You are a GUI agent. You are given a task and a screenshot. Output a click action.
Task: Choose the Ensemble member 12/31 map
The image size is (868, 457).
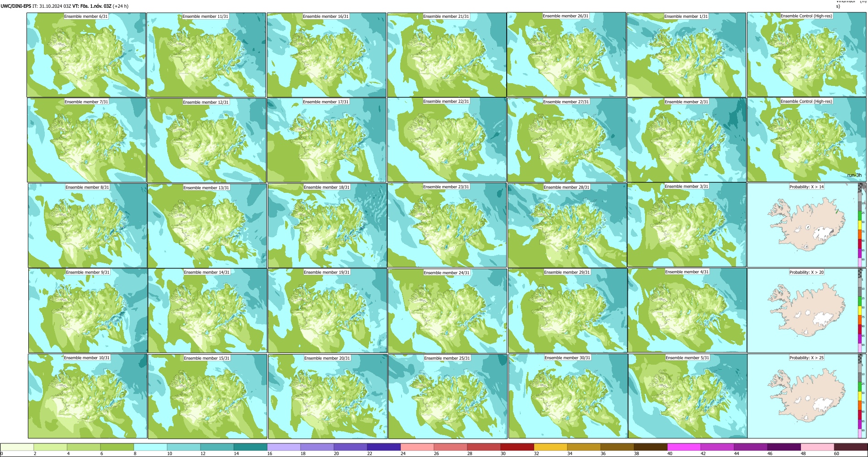click(x=206, y=140)
